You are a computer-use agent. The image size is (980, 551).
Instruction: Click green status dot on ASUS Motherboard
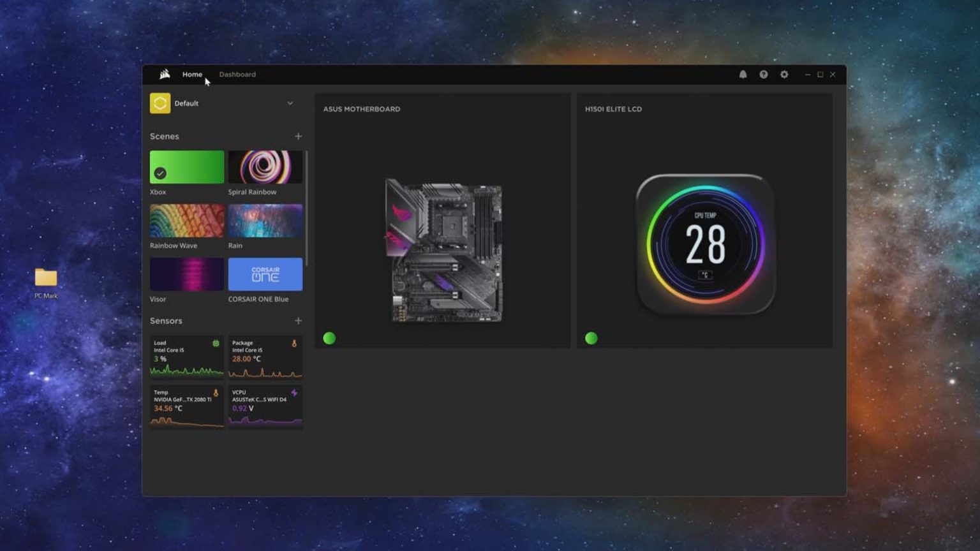coord(329,338)
